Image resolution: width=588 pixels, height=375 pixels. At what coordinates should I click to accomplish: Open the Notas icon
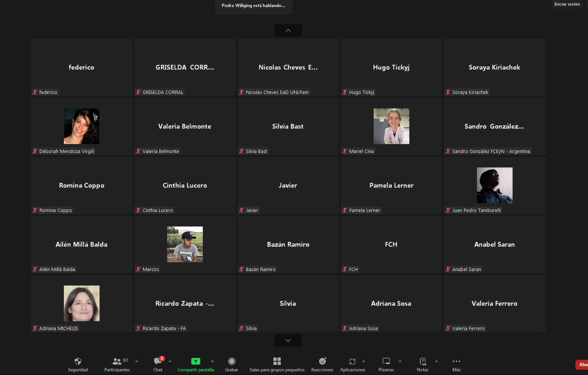pyautogui.click(x=423, y=361)
